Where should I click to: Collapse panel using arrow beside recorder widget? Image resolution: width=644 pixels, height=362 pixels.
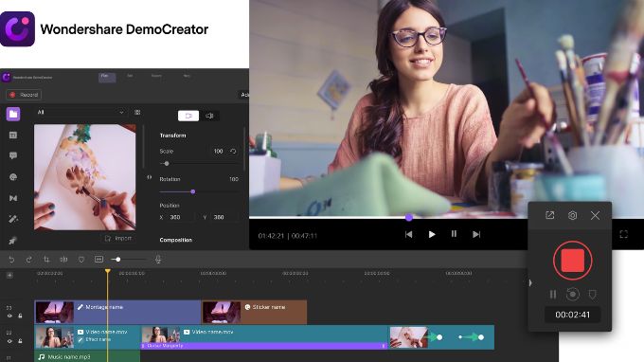(530, 282)
